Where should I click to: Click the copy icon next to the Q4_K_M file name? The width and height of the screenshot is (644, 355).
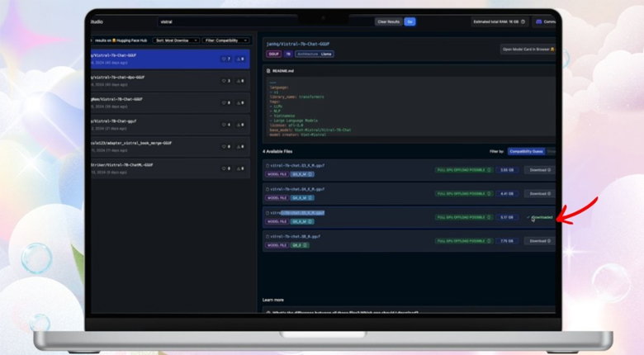pos(268,189)
